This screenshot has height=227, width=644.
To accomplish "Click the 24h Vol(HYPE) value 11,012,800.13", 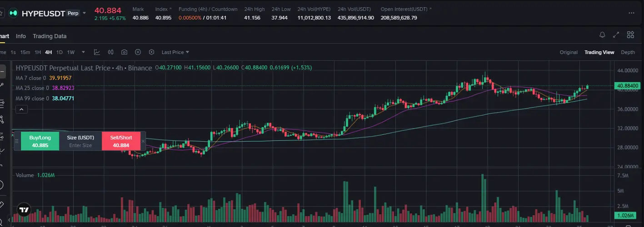I will click(x=314, y=18).
